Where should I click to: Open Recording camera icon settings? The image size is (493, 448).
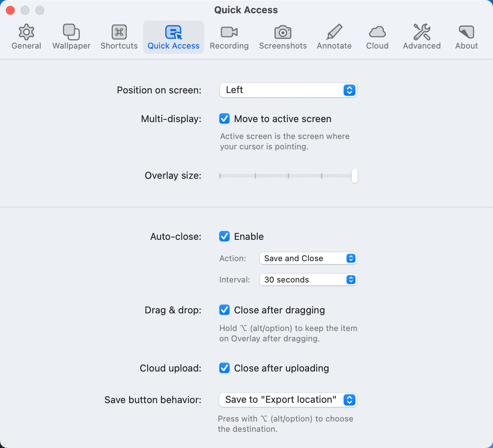point(229,32)
